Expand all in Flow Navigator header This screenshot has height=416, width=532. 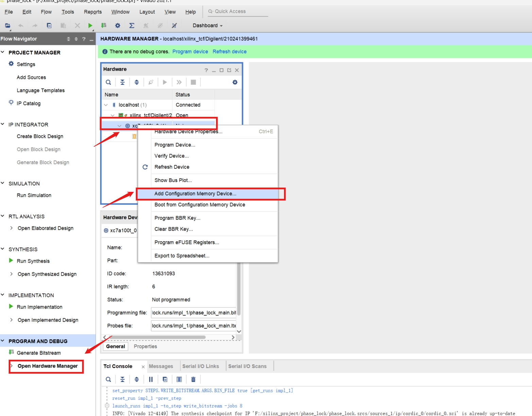click(76, 39)
